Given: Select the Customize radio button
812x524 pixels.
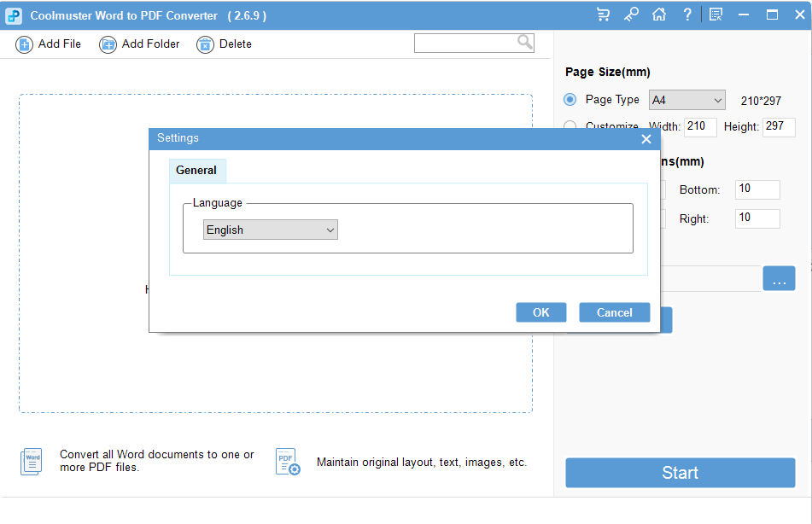Looking at the screenshot, I should point(570,125).
